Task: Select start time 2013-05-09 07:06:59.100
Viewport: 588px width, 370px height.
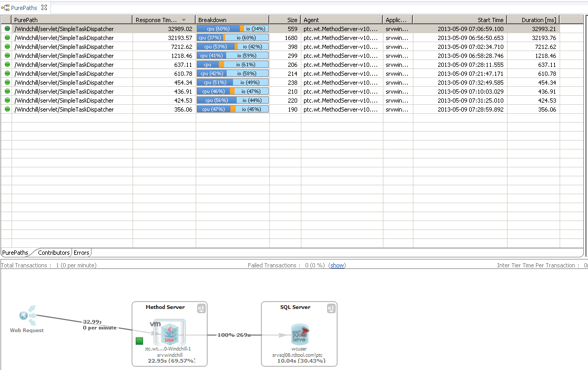Action: coord(471,29)
